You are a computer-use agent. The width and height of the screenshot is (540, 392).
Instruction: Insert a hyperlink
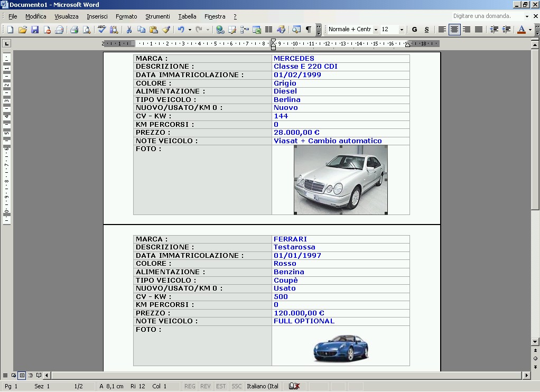[x=220, y=30]
